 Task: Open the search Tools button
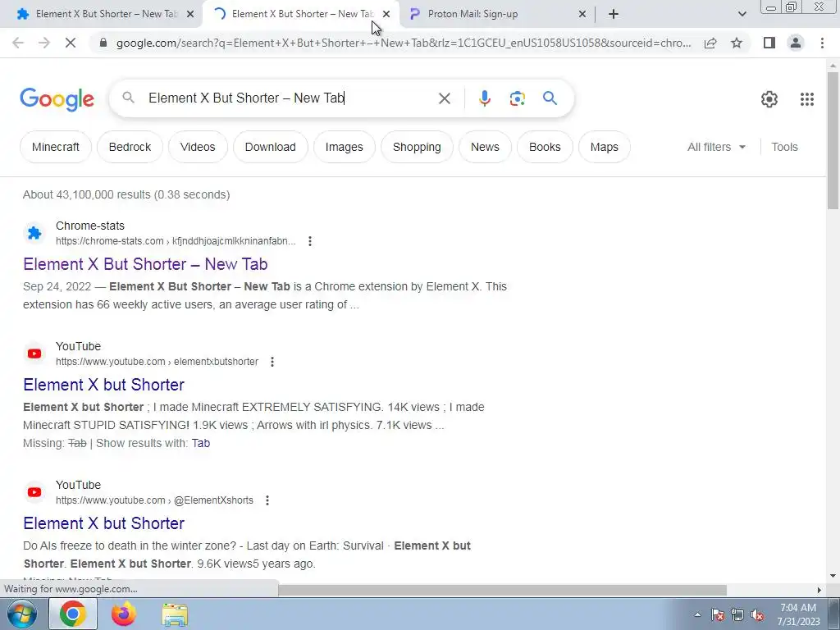tap(784, 147)
